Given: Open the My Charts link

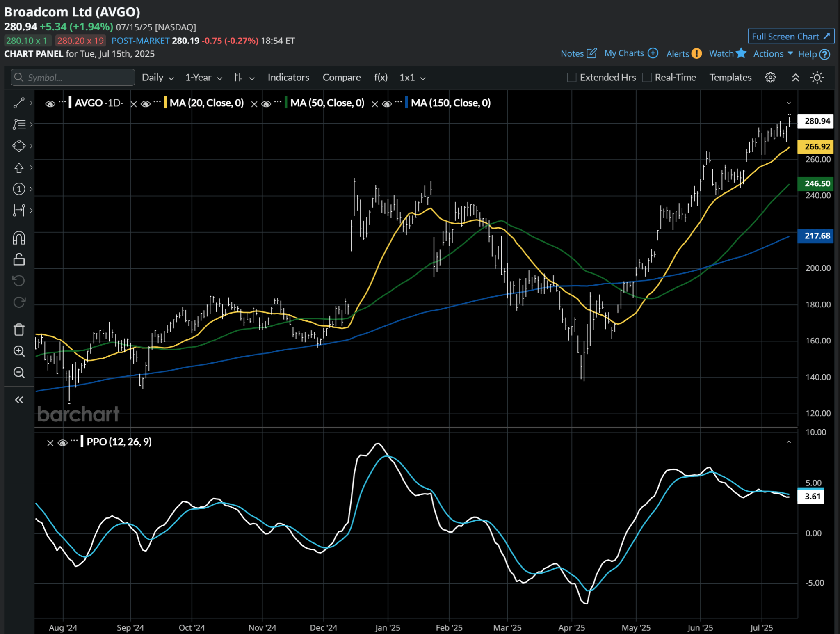Looking at the screenshot, I should pos(624,53).
